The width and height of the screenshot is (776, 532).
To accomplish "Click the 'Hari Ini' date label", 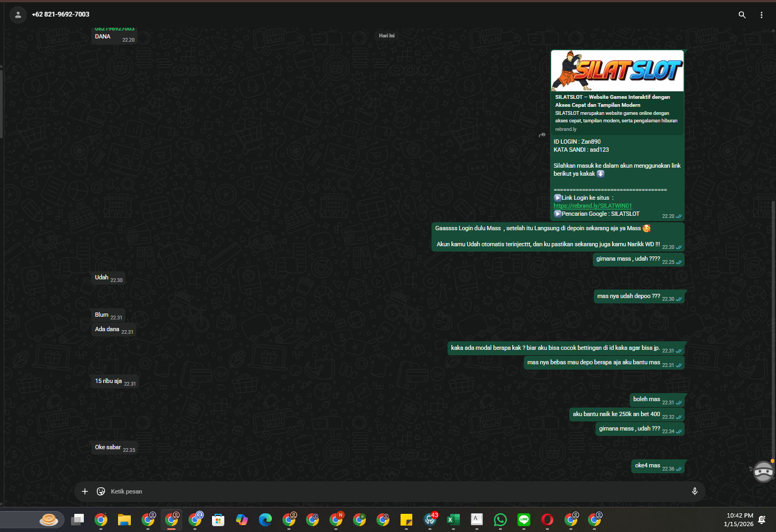I will (387, 36).
